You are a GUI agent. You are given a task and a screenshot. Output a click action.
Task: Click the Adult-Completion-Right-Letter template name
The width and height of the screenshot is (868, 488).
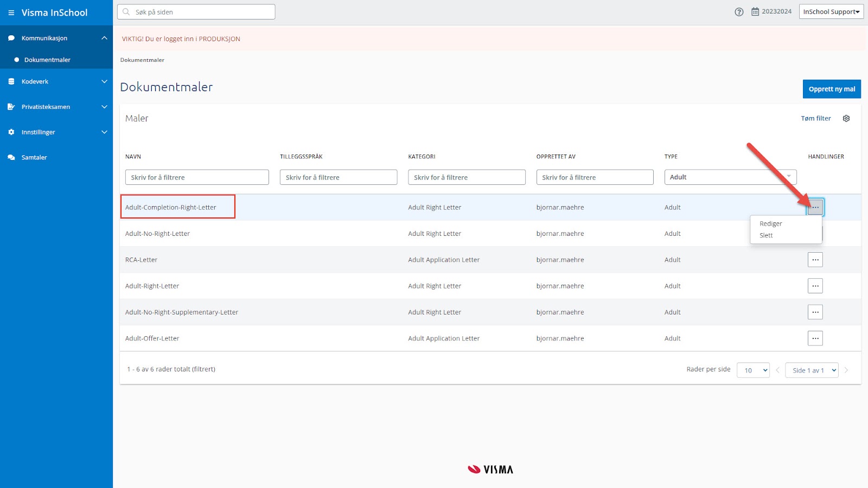(x=170, y=207)
